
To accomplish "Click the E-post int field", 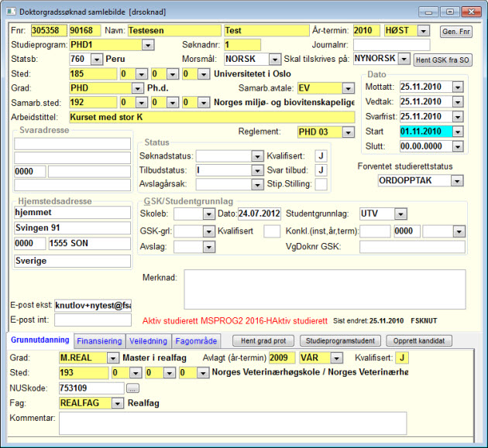I will click(x=93, y=320).
